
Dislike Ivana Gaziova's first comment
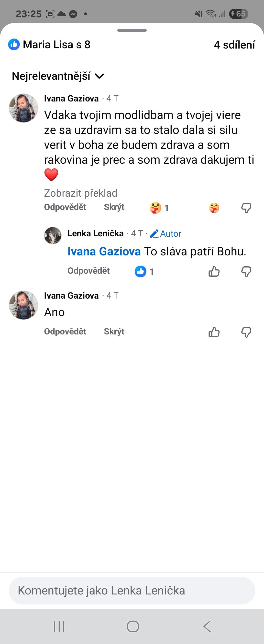[246, 208]
